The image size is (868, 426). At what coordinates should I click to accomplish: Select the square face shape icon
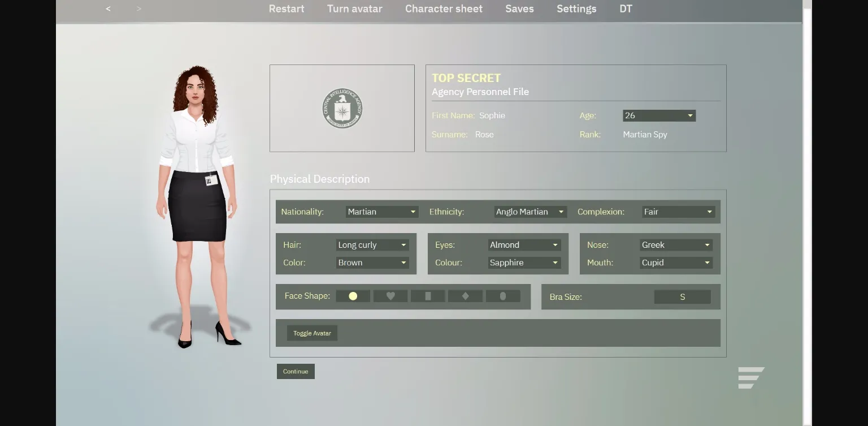click(x=428, y=295)
